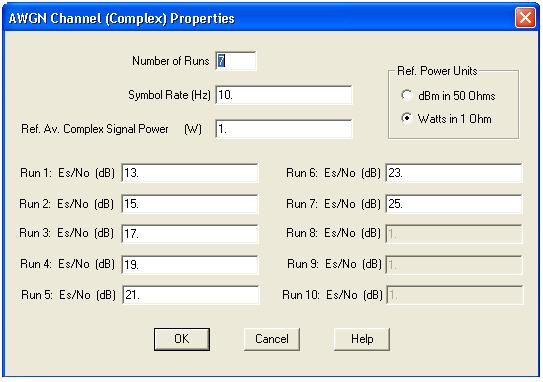
Task: Click the Symbol Rate (Hz) input
Action: (x=284, y=95)
